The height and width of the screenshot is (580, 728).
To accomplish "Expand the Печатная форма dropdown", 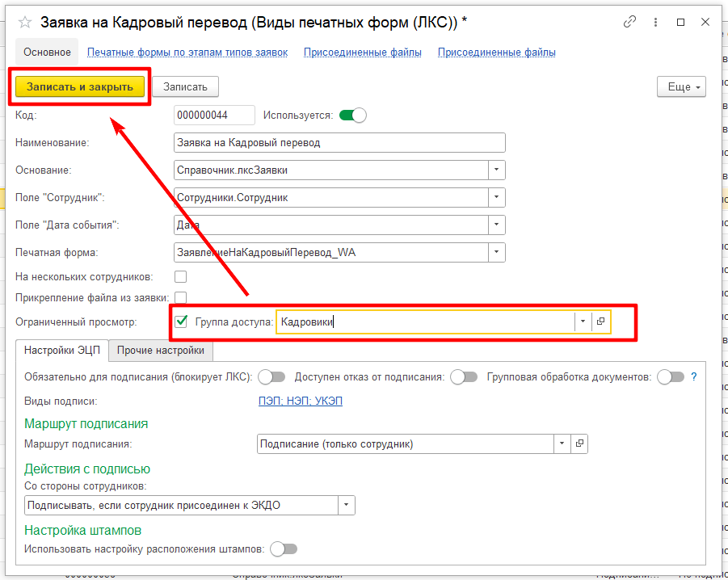I will coord(497,253).
